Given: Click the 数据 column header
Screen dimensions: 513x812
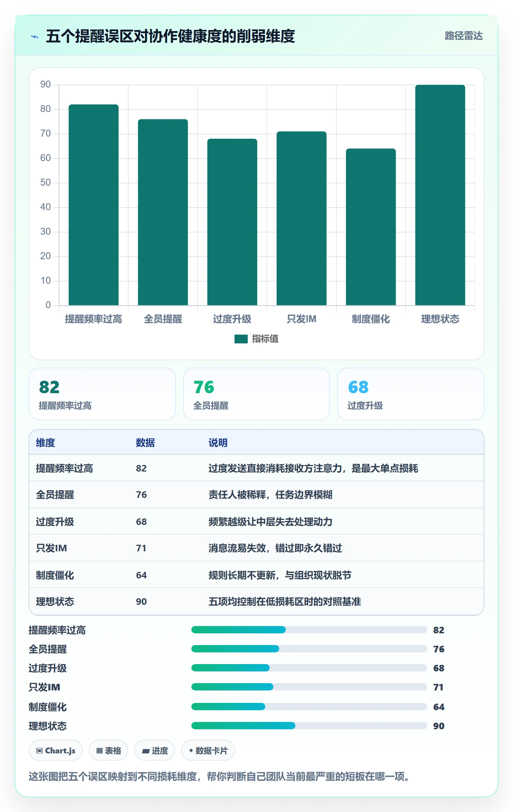Looking at the screenshot, I should click(145, 443).
